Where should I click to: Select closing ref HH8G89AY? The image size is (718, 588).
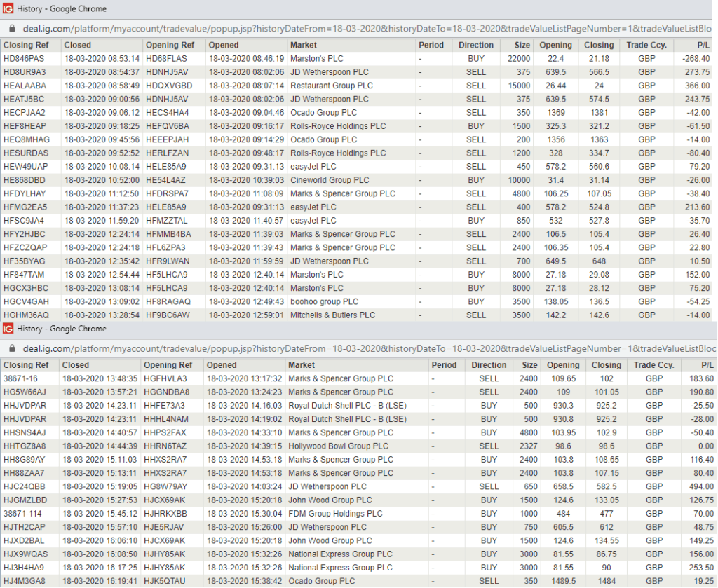pos(25,460)
